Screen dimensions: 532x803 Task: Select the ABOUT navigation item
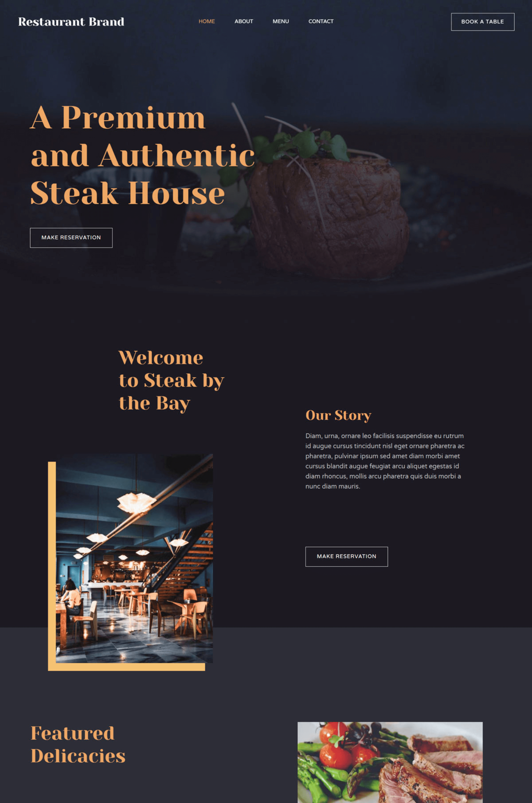coord(244,21)
